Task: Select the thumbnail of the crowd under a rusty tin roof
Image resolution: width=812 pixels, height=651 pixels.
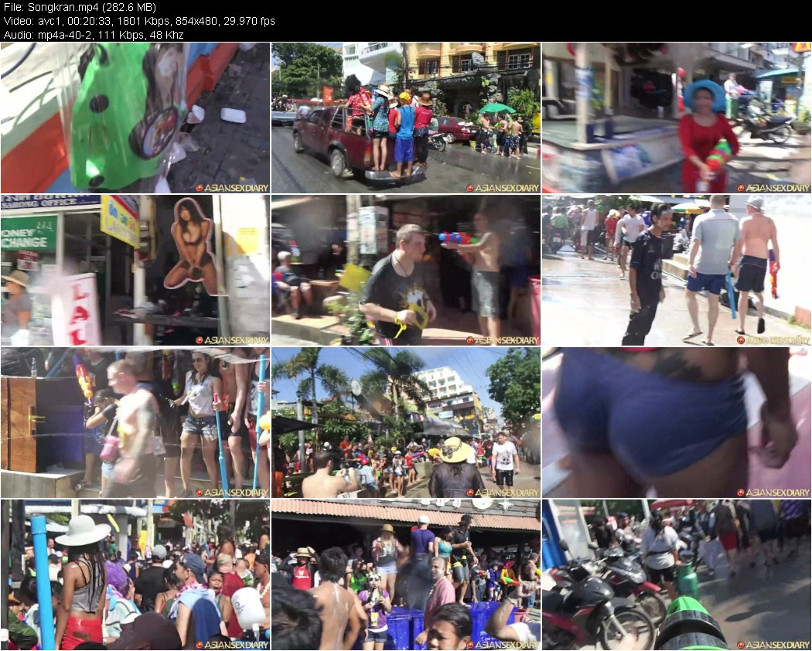Action: 406,575
